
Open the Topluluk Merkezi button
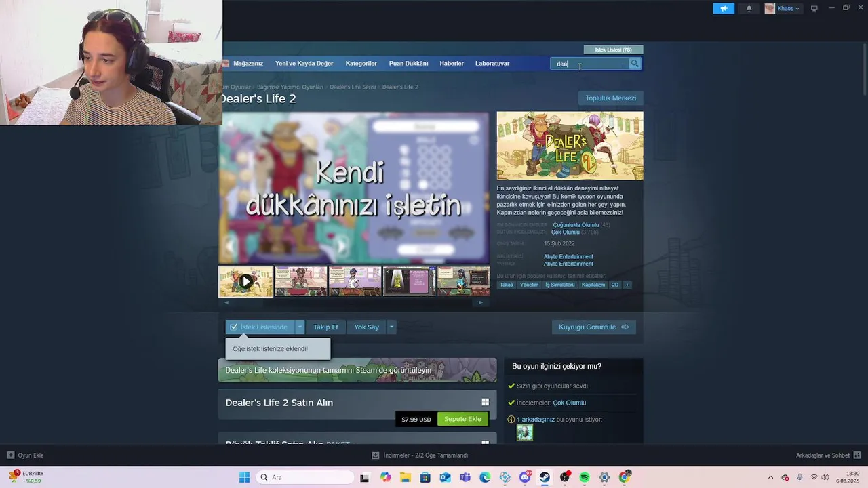pos(611,98)
